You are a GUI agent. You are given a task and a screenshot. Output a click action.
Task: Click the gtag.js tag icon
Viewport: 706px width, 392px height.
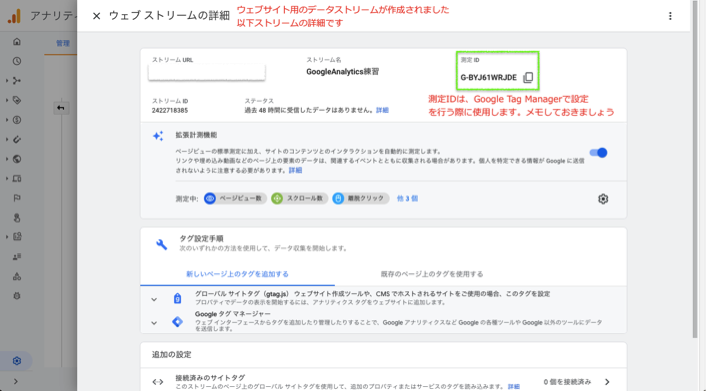tap(177, 298)
